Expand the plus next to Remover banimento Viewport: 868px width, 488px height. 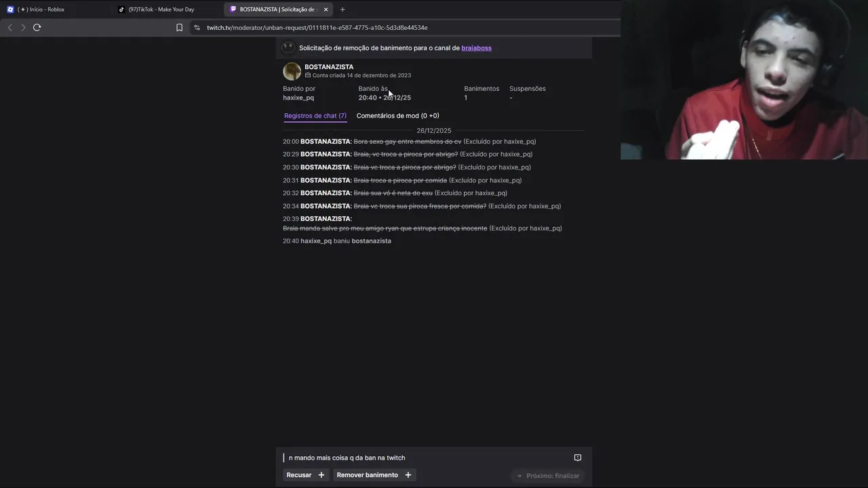pos(408,475)
